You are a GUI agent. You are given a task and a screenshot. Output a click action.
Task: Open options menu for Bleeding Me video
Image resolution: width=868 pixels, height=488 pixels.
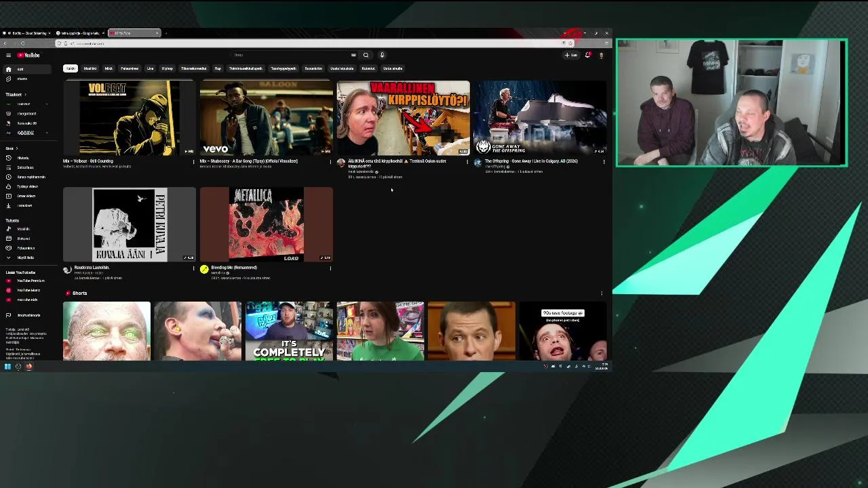[x=330, y=268]
